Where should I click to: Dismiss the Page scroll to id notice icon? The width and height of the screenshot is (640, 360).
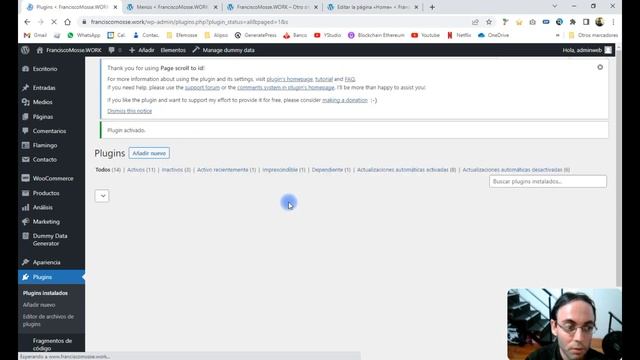[x=600, y=67]
